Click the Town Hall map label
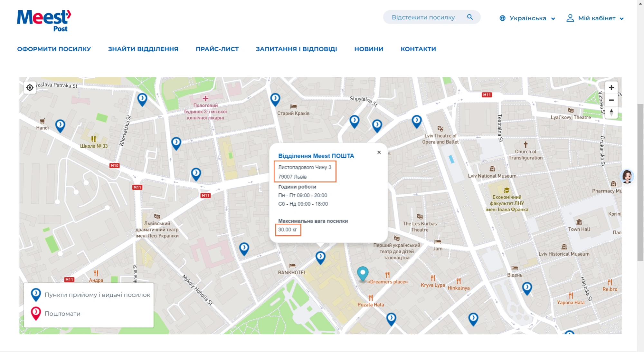Viewport: 644px width, 352px height. (579, 229)
